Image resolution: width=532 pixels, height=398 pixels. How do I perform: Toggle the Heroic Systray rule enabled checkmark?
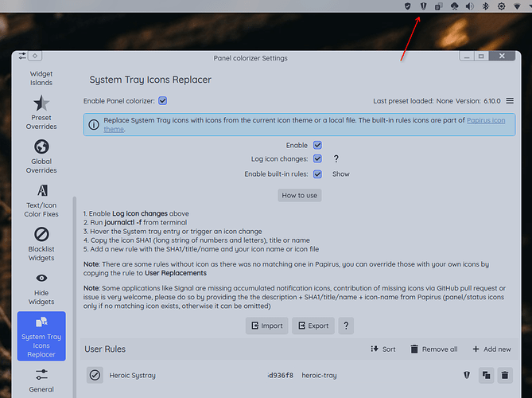(95, 375)
